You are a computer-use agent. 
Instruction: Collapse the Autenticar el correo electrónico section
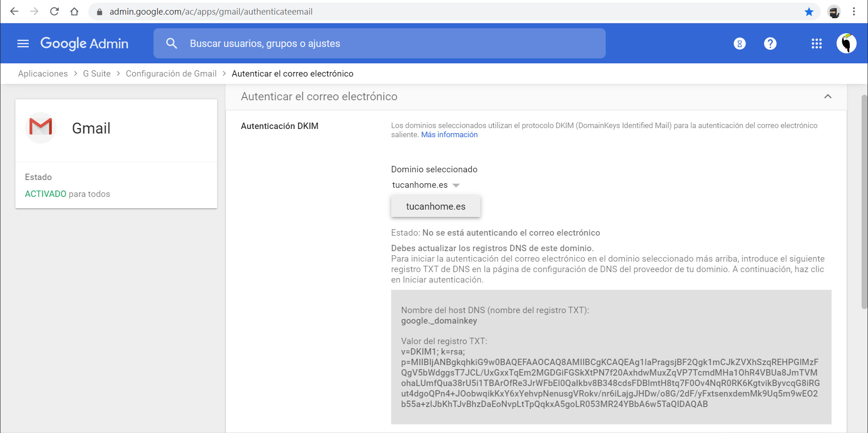pos(828,96)
